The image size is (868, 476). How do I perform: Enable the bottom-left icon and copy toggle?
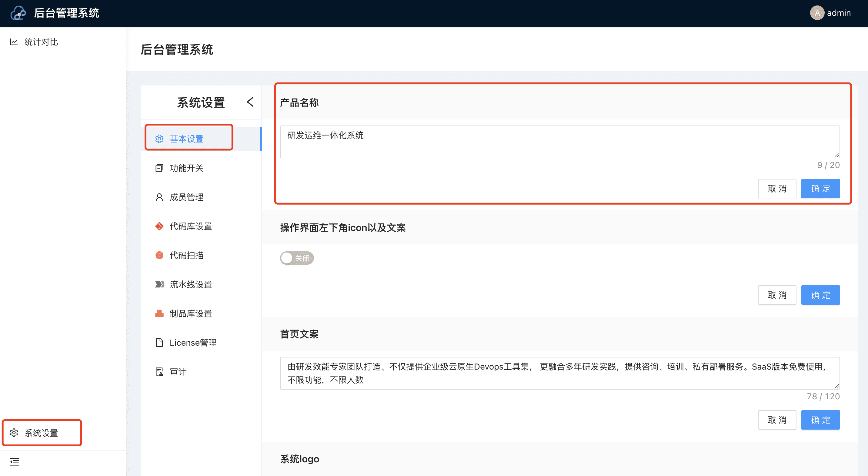click(297, 258)
